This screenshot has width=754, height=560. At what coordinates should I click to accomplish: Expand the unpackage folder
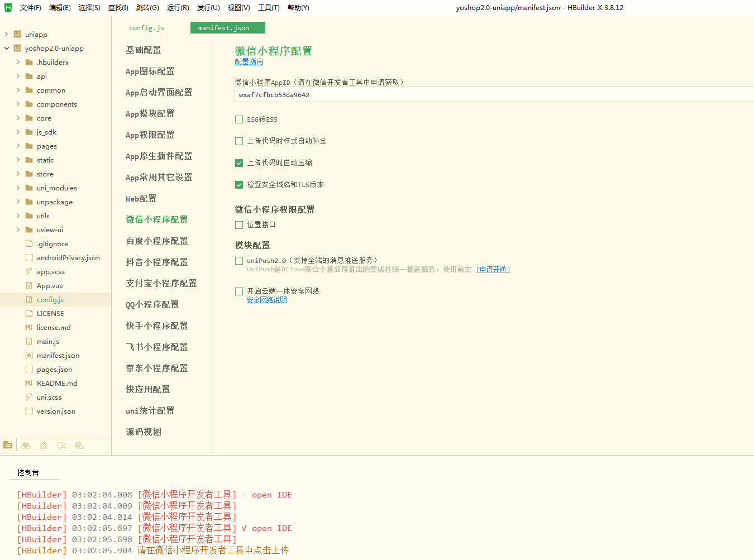[x=18, y=202]
